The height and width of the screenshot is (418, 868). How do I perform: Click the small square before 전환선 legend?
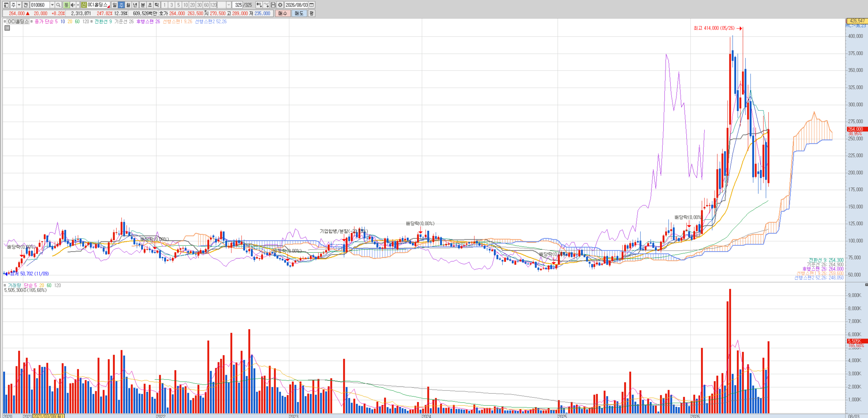point(92,21)
